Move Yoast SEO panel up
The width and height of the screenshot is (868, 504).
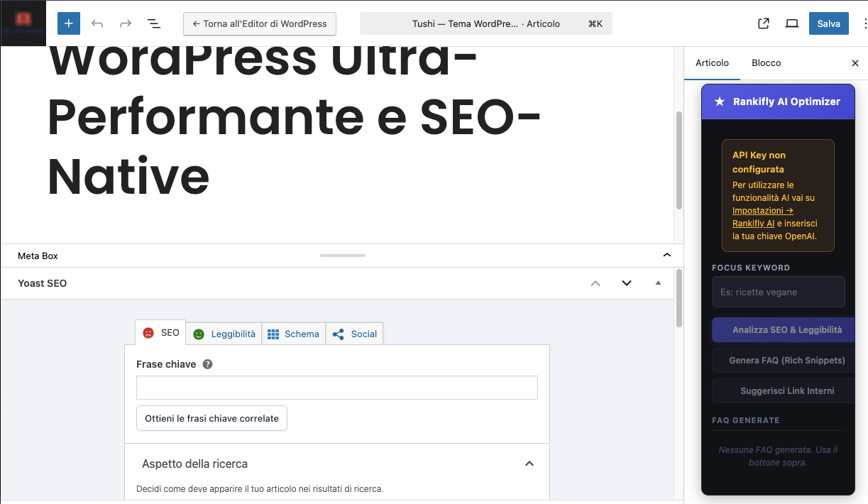[595, 283]
